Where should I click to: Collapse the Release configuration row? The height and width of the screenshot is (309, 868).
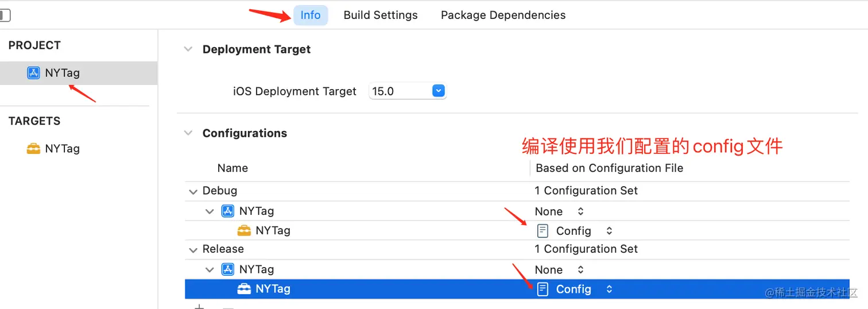[192, 250]
